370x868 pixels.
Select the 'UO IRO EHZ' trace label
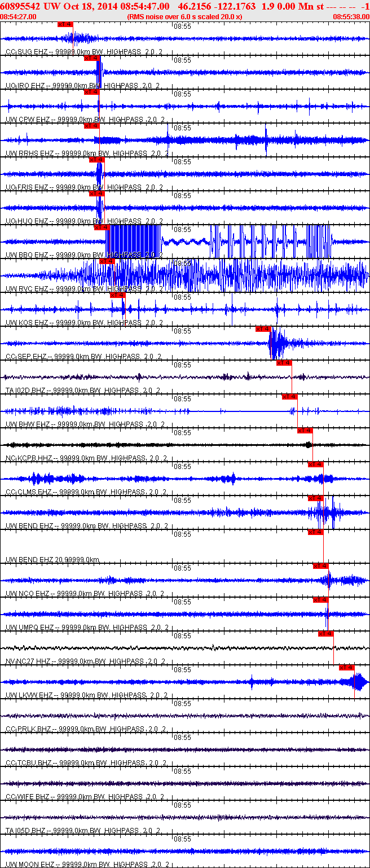coord(25,86)
